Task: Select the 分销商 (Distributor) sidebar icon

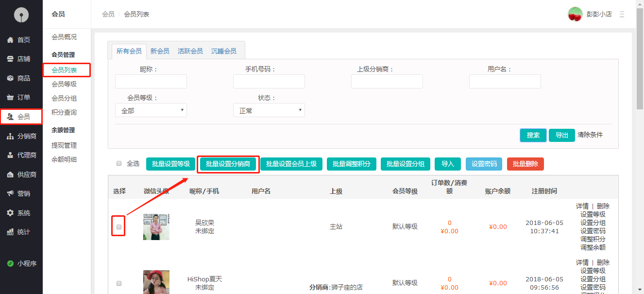Action: click(21, 136)
